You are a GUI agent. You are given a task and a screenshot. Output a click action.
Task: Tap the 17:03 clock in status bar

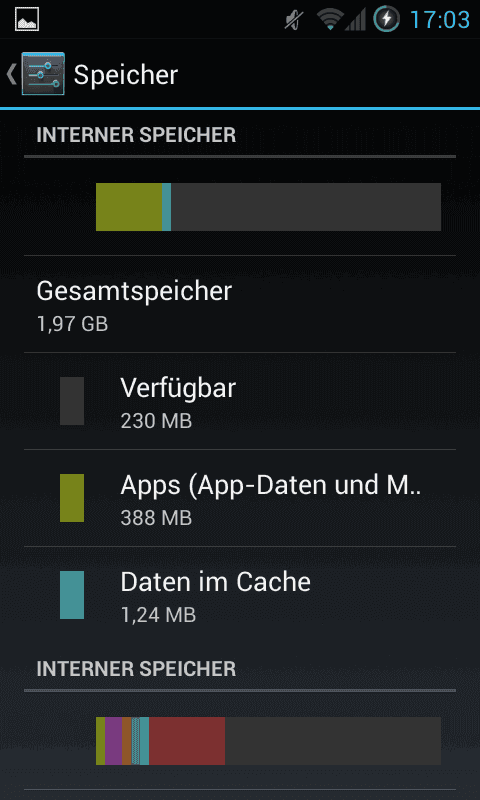(440, 20)
